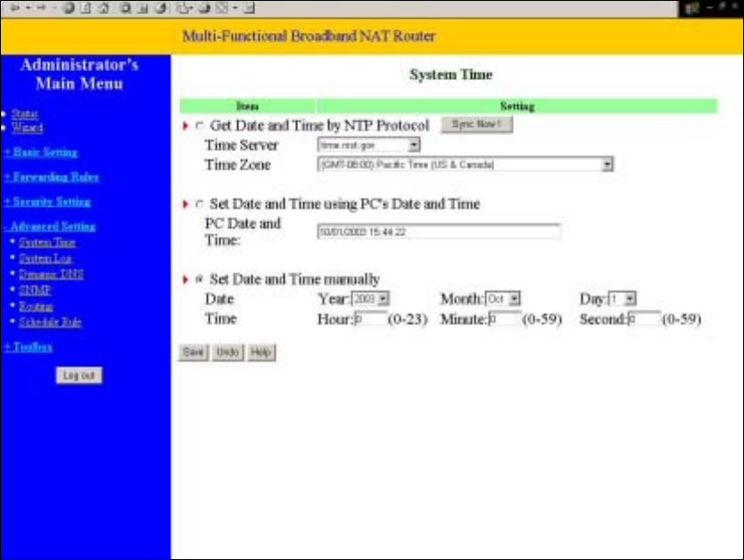Expand Toolbox menu group
The height and width of the screenshot is (560, 744).
28,347
